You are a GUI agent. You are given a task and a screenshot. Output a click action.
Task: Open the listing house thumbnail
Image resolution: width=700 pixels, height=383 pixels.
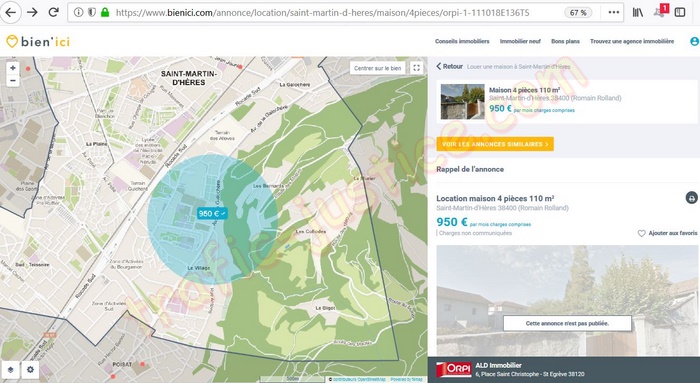[462, 101]
